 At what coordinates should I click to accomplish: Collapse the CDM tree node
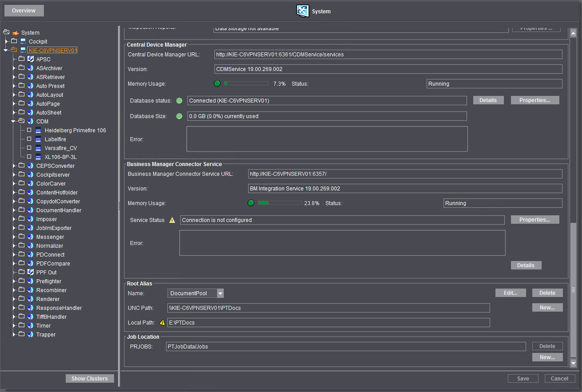tap(14, 121)
